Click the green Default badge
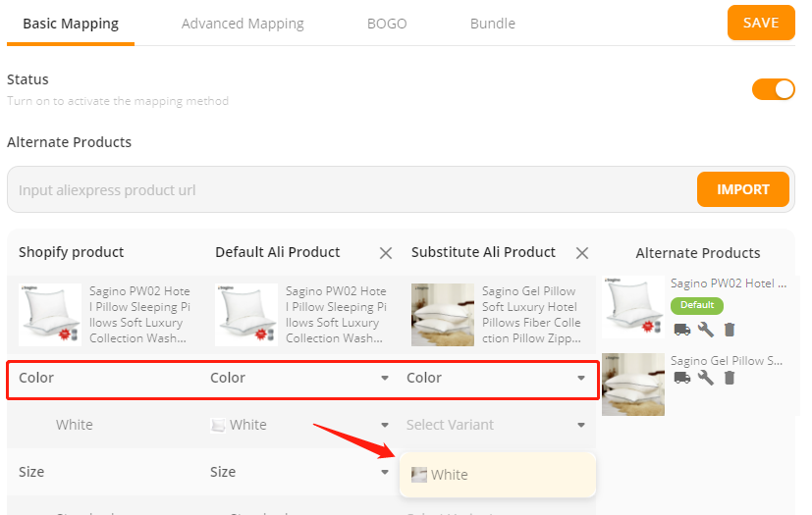 click(697, 305)
